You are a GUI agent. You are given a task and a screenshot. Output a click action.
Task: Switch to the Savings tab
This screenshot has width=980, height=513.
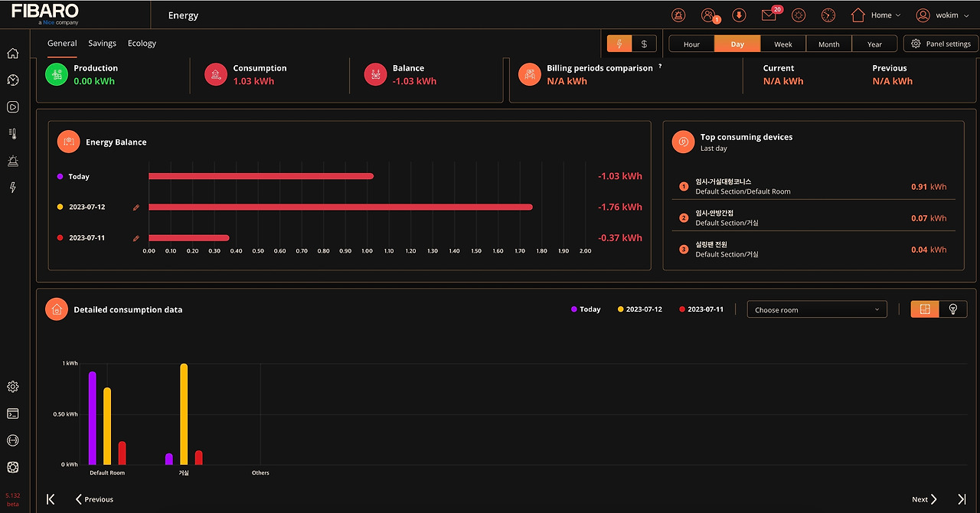[x=102, y=44]
